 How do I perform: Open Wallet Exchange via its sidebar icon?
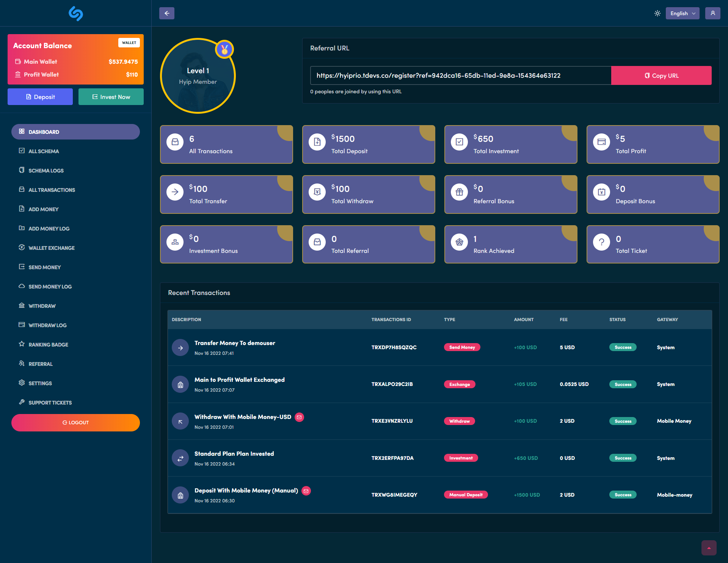click(22, 248)
